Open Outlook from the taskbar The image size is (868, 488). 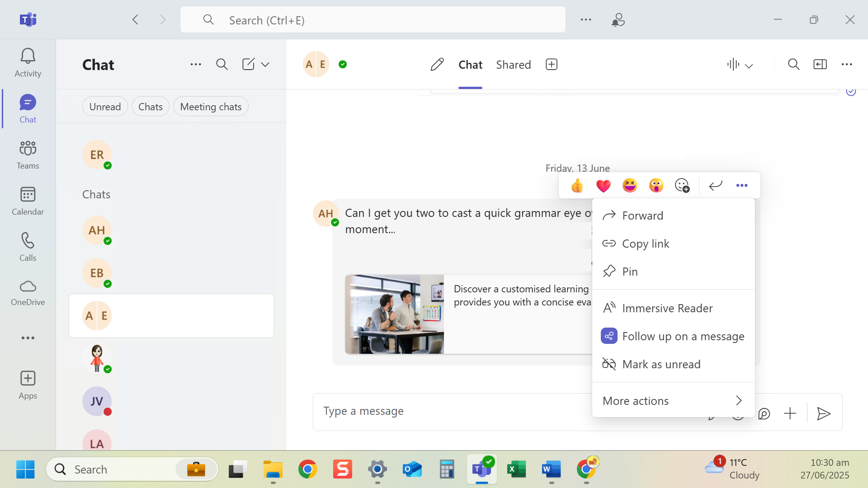tap(412, 469)
